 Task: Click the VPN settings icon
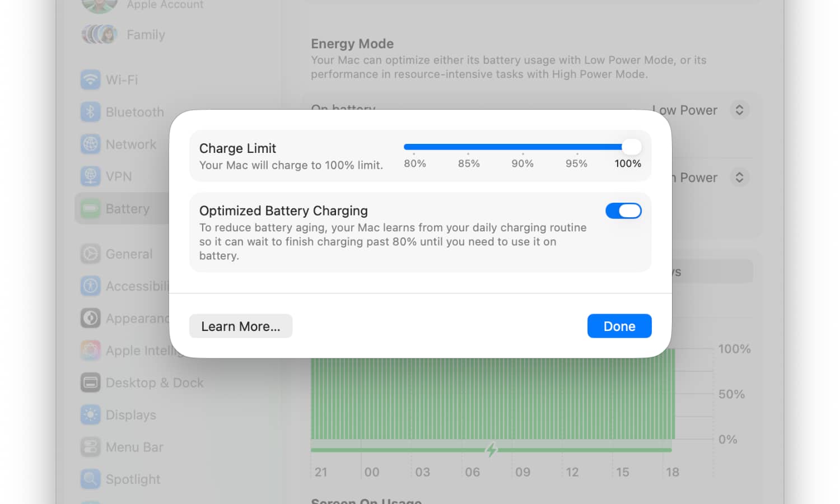[91, 176]
